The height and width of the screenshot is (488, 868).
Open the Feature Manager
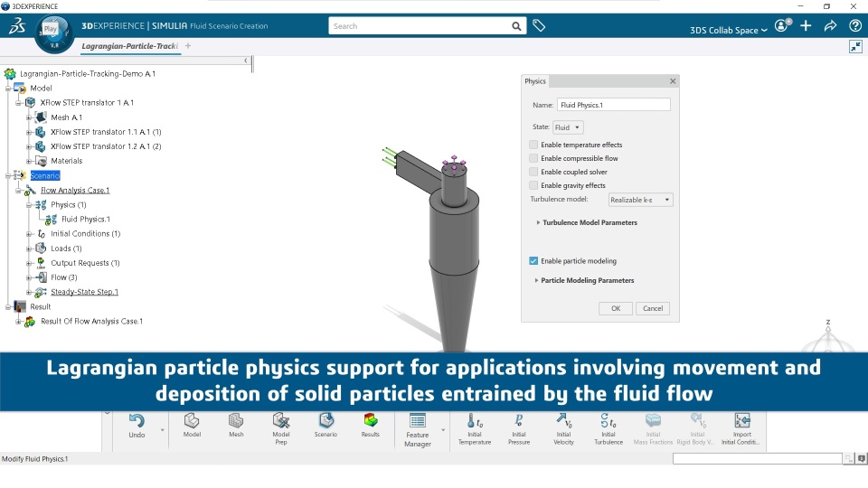coord(418,430)
